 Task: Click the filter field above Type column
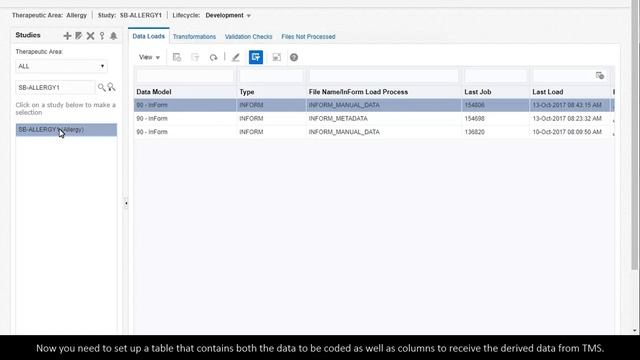tap(271, 76)
